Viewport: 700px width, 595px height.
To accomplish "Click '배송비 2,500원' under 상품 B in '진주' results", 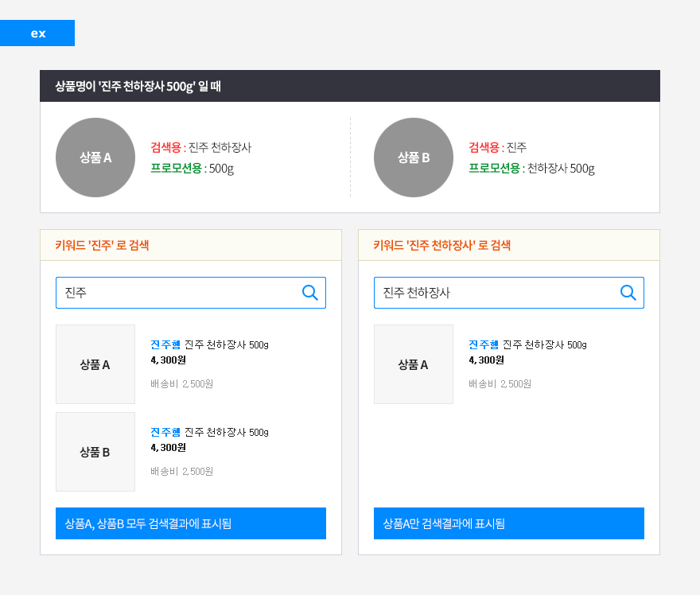I will [x=181, y=472].
